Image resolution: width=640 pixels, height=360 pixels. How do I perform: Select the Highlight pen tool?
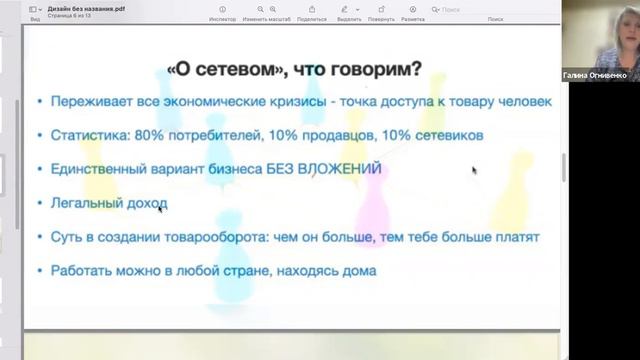344,9
